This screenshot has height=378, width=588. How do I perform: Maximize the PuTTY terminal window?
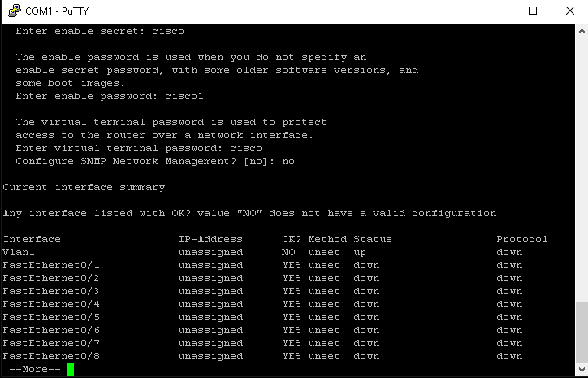click(533, 11)
